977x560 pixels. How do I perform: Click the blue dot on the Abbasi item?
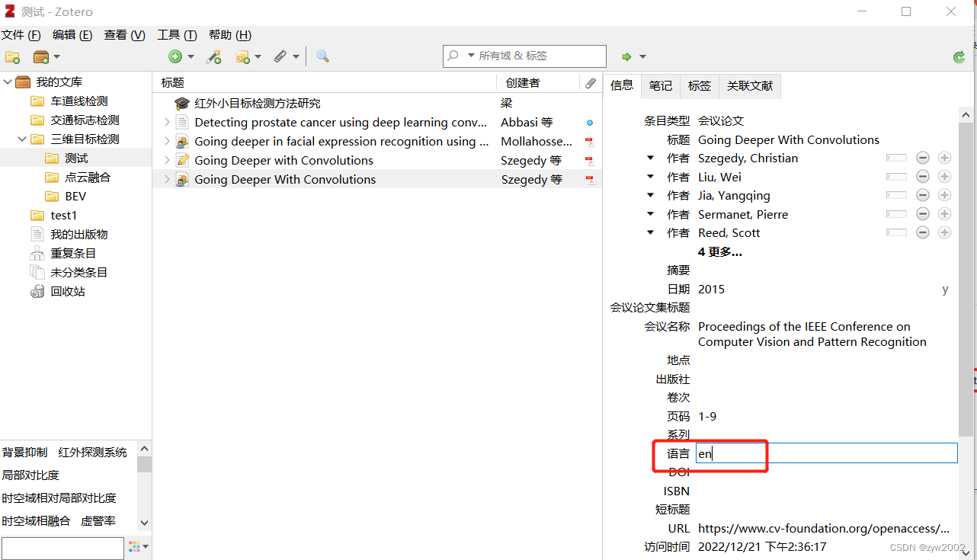590,123
